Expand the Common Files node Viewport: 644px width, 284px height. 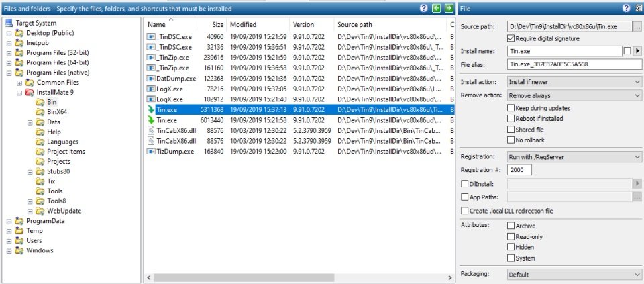tap(19, 83)
